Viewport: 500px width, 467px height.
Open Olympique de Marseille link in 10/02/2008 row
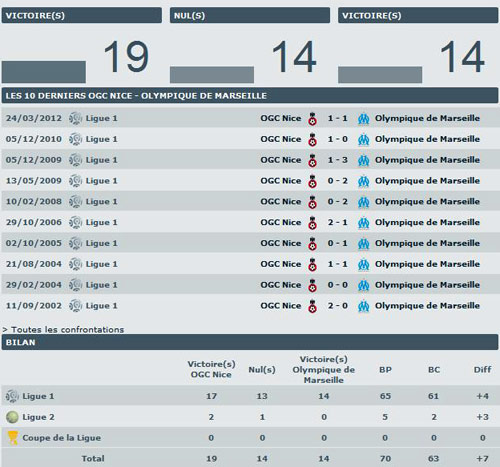coord(427,202)
